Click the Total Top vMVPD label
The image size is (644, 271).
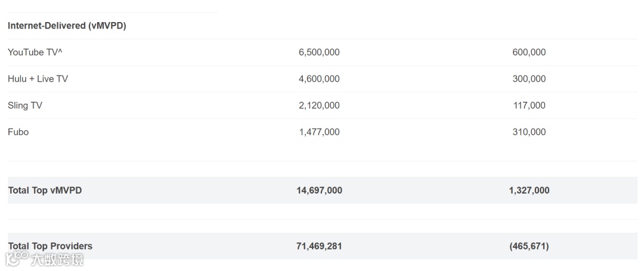(x=45, y=191)
